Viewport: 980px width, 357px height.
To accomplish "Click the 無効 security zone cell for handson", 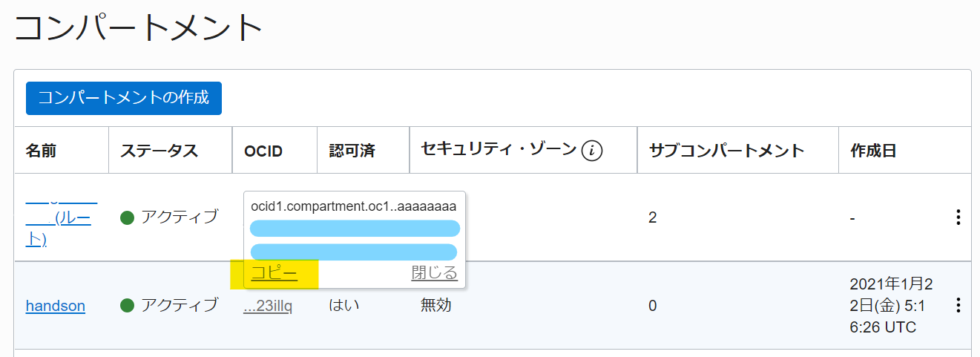I will (435, 305).
